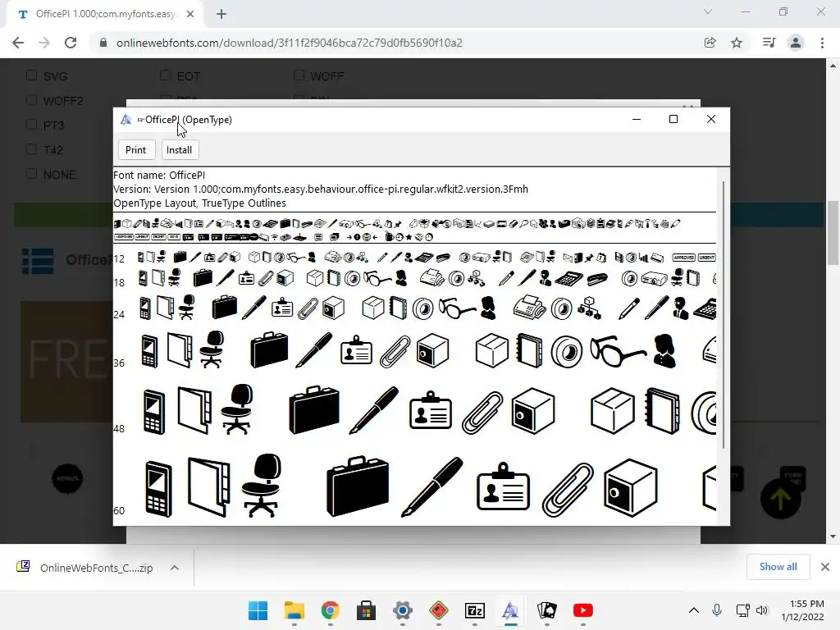The image size is (840, 630).
Task: Tick the EOT format checkbox
Action: tap(166, 75)
